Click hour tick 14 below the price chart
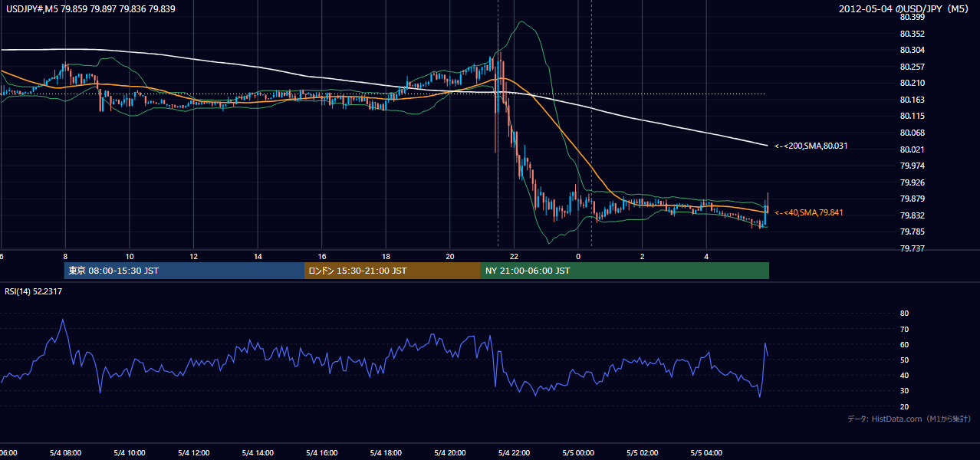The width and height of the screenshot is (980, 460). 258,256
